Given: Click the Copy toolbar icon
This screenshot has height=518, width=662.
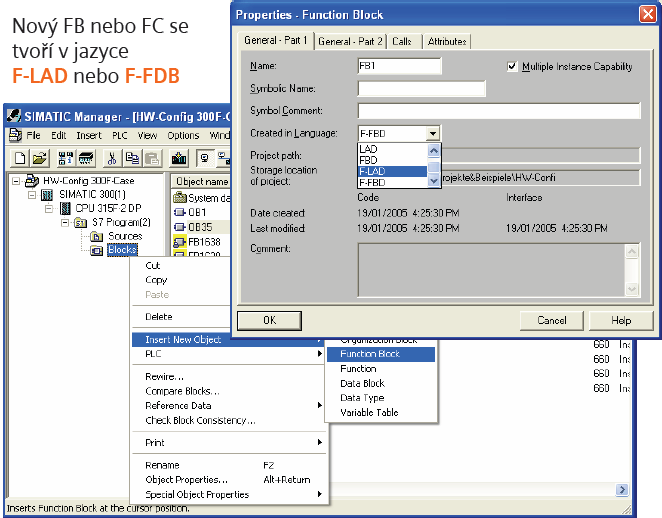Looking at the screenshot, I should 132,158.
